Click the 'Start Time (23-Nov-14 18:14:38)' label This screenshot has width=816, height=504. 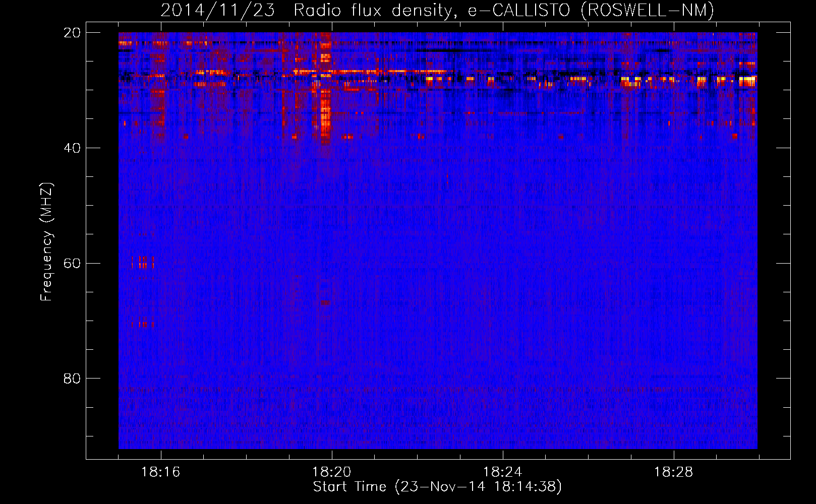437,487
